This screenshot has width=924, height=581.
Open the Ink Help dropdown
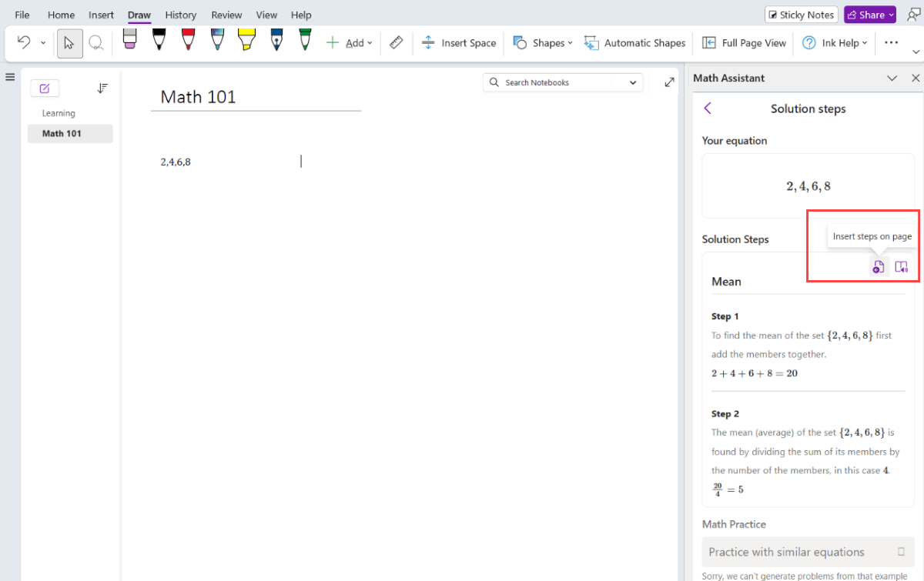[x=835, y=43]
